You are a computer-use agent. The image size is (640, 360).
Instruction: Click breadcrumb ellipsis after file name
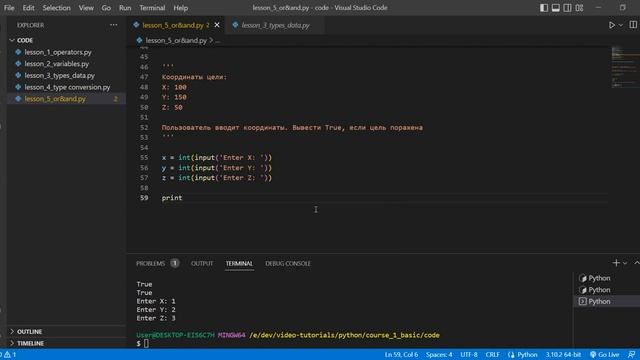pos(218,40)
